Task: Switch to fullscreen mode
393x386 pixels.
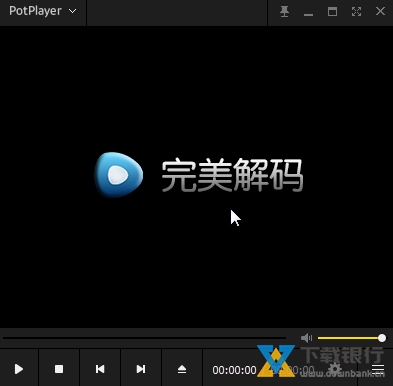Action: coord(356,12)
